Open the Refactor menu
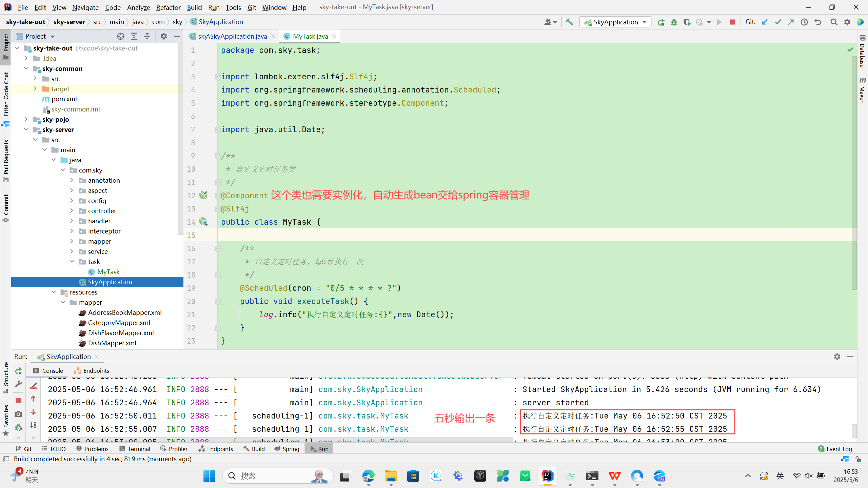Screen dimensions: 868x488 coord(168,7)
